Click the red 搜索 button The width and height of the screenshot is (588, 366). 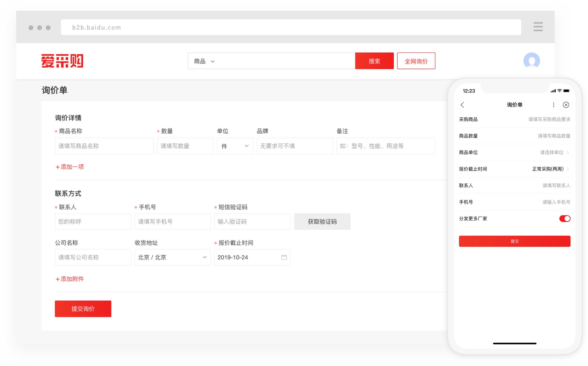pyautogui.click(x=374, y=61)
